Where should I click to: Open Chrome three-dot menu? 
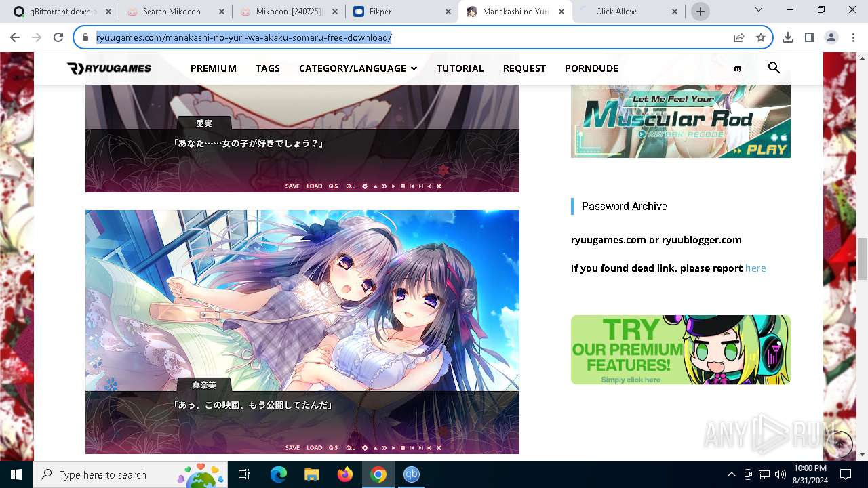853,38
